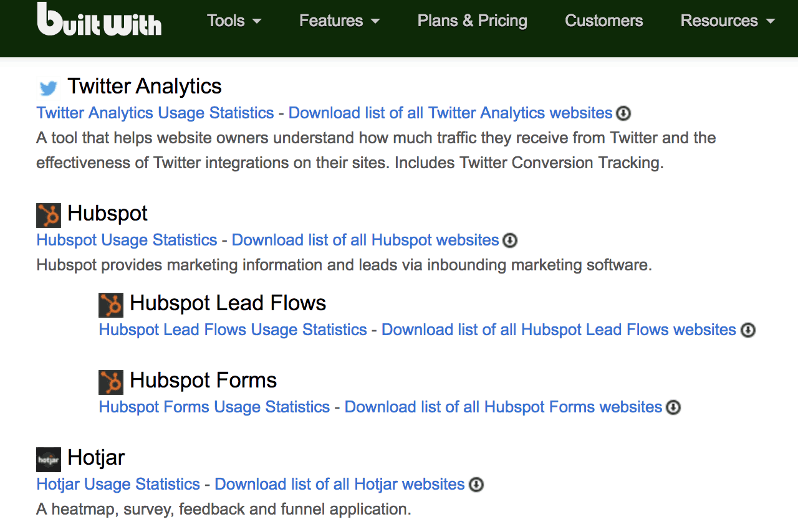This screenshot has width=798, height=532.
Task: Expand the Tools dropdown menu
Action: point(234,21)
